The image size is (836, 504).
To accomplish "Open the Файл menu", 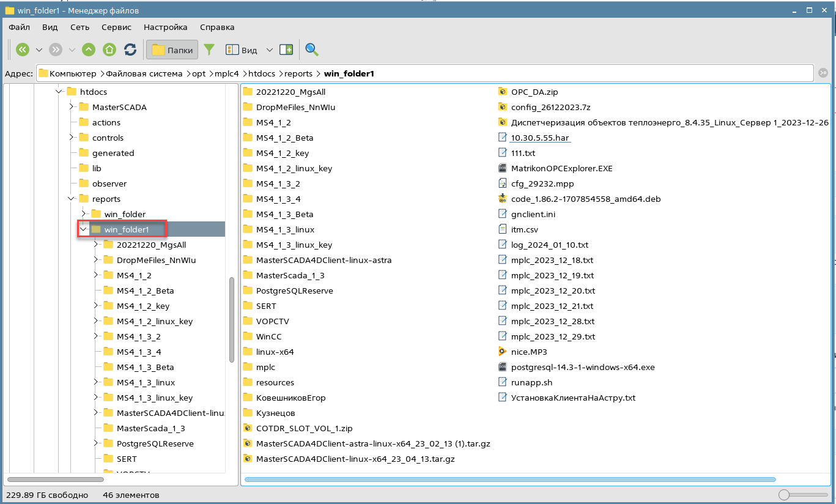I will 20,28.
